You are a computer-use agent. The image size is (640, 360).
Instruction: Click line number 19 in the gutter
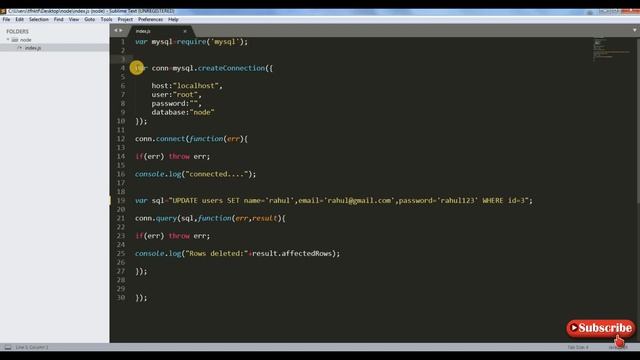[x=121, y=200]
